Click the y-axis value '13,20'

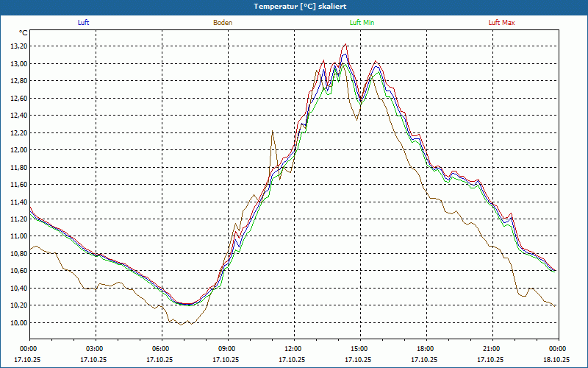click(x=20, y=46)
